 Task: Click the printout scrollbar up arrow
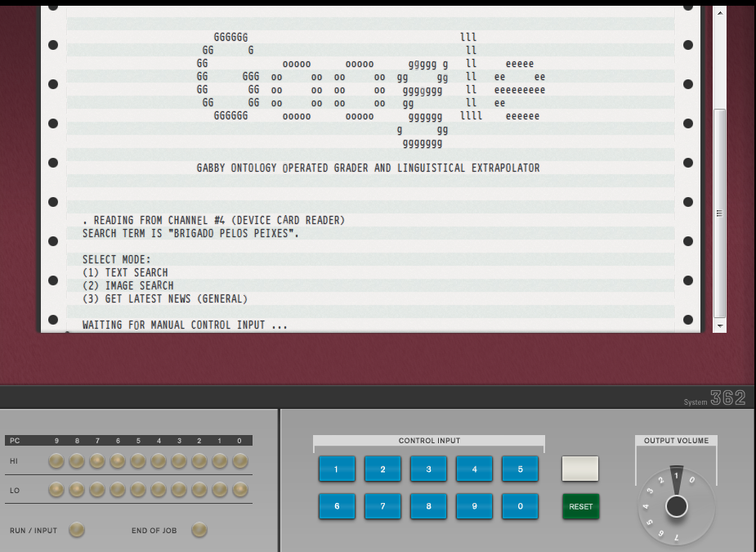720,13
